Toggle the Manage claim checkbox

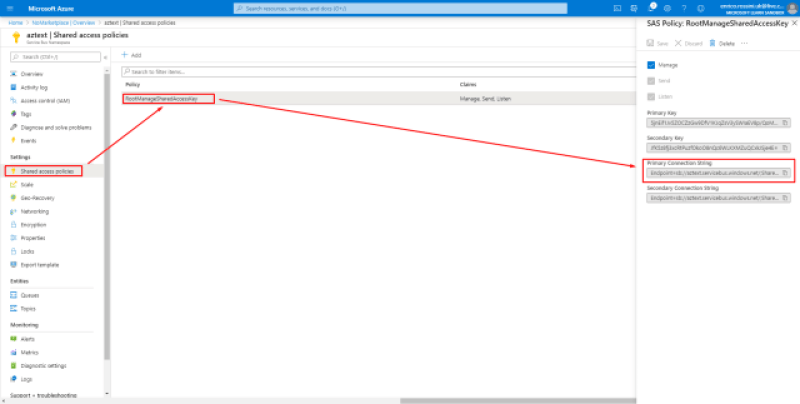[x=651, y=65]
